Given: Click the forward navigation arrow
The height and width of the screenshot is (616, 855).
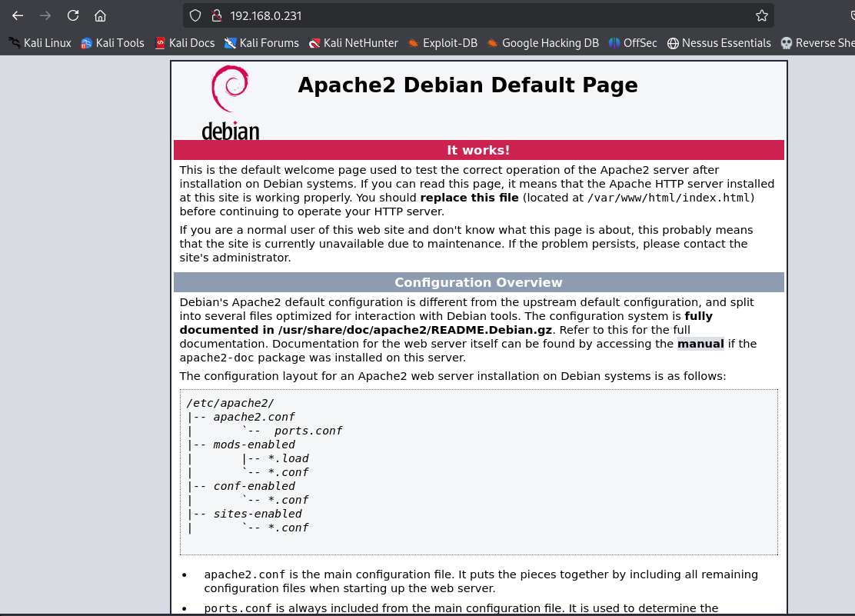Looking at the screenshot, I should point(45,16).
